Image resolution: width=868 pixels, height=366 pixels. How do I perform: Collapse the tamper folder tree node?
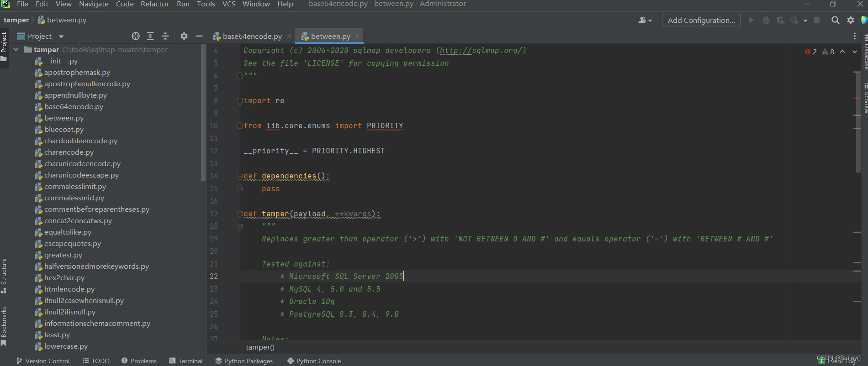pos(16,49)
